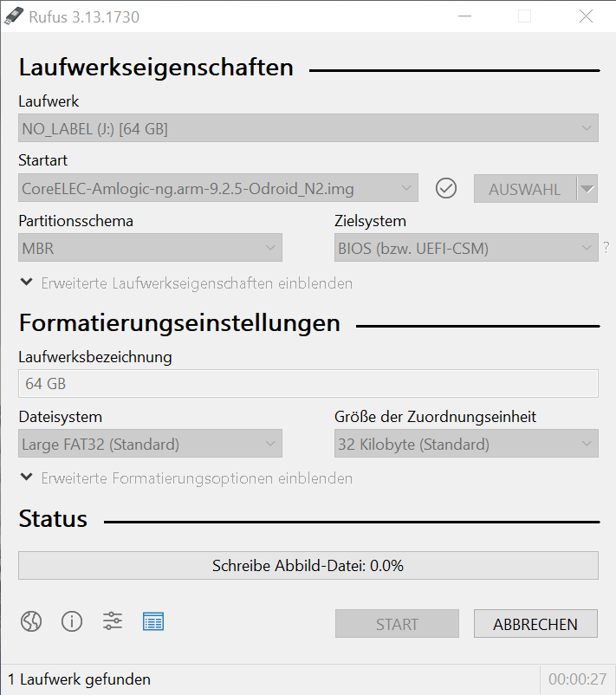Open the AUSWAHL split arrow menu
Screen dimensions: 616x695
pyautogui.click(x=587, y=189)
